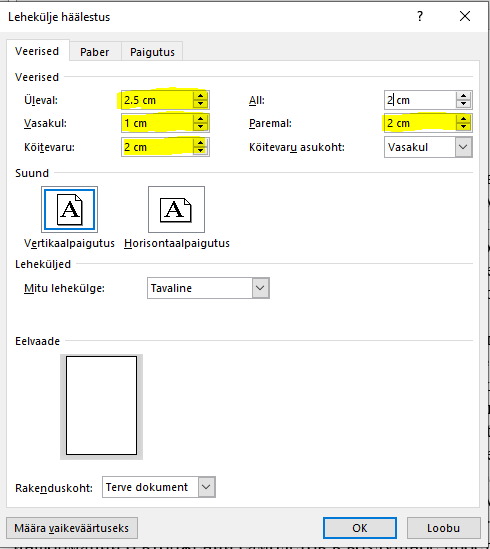Increase the Köitevaru value with up arrow
The image size is (490, 549).
pyautogui.click(x=200, y=143)
